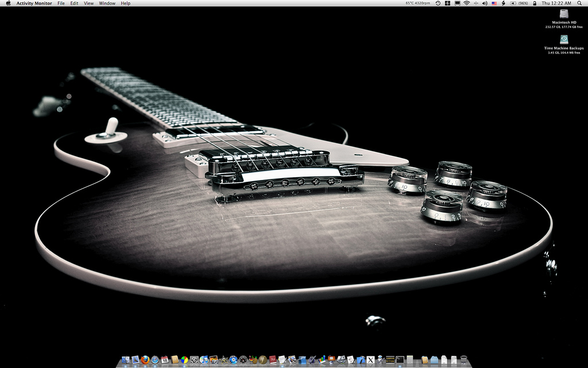Open the Trash in the Dock
The height and width of the screenshot is (368, 588).
tap(464, 360)
